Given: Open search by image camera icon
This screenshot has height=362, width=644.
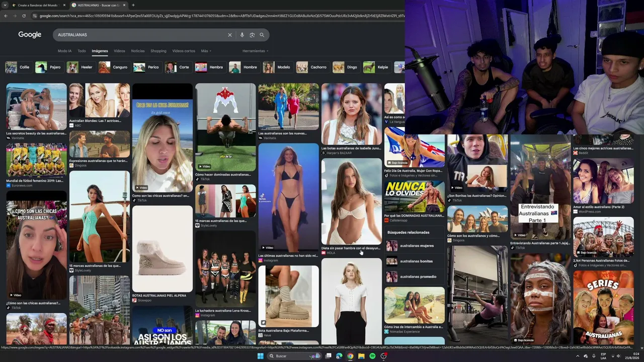Looking at the screenshot, I should [x=252, y=35].
